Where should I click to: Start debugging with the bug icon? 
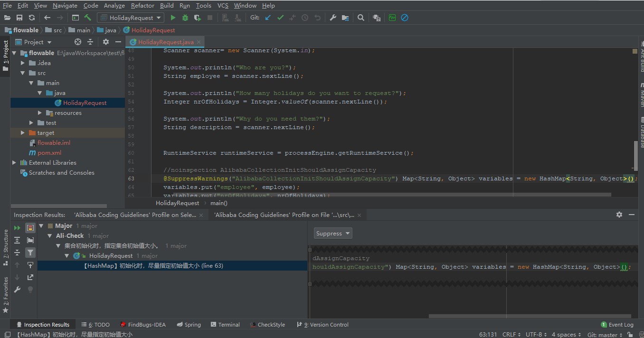185,18
